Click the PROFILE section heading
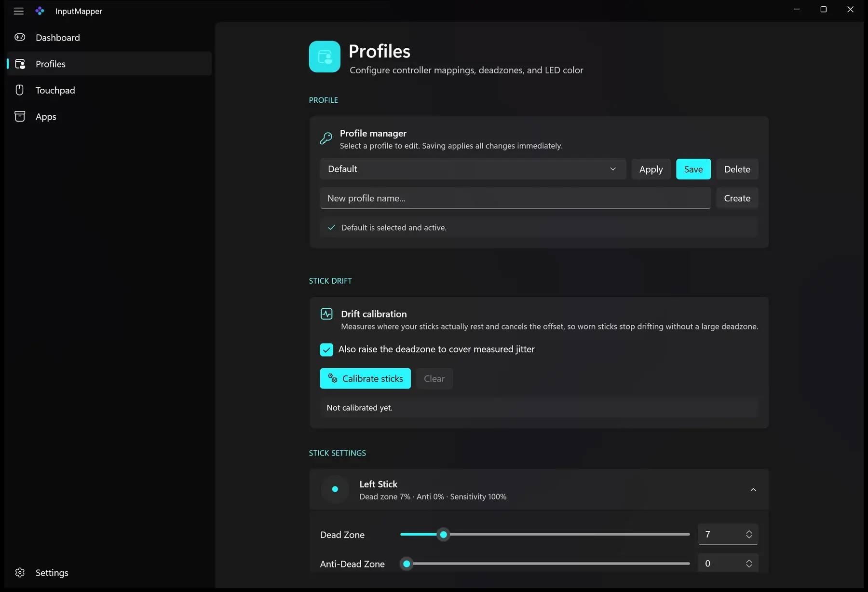This screenshot has height=592, width=868. tap(324, 100)
